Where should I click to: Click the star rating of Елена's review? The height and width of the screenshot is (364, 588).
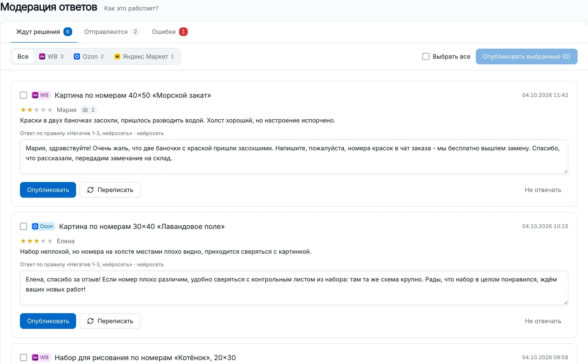(x=36, y=241)
